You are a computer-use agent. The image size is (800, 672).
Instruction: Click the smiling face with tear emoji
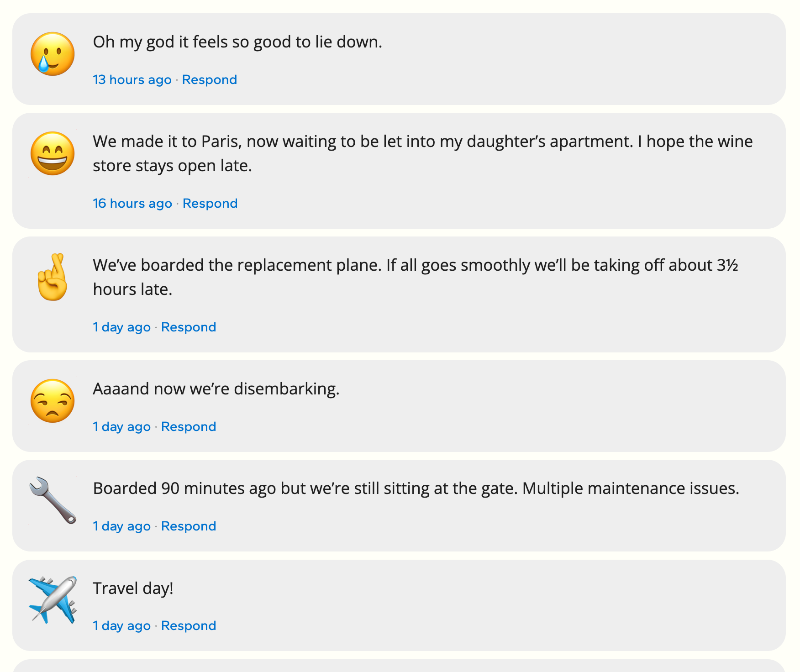tap(53, 54)
